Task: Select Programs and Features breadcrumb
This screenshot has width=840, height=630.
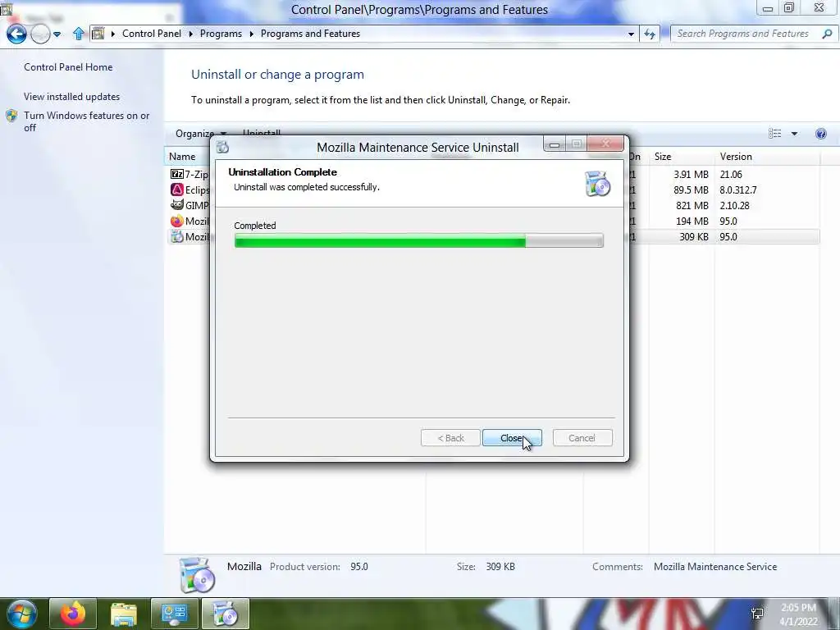Action: (x=310, y=33)
